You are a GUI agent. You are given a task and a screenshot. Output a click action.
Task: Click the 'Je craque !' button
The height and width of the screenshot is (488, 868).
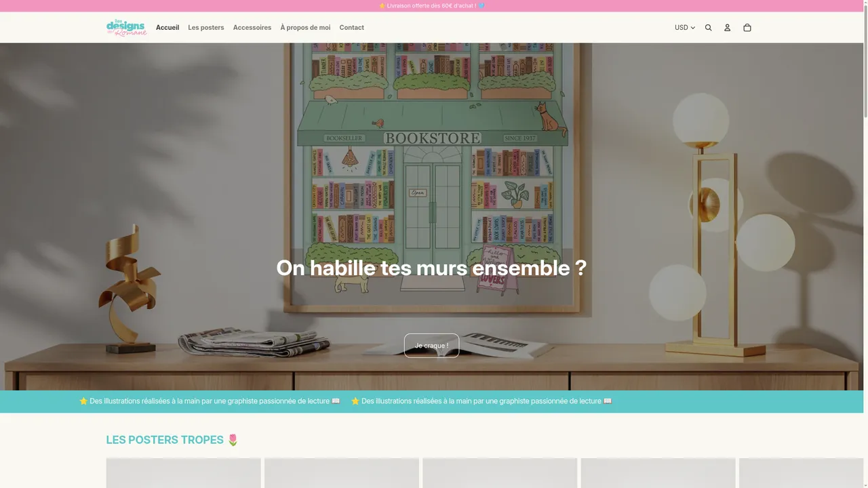coord(431,346)
